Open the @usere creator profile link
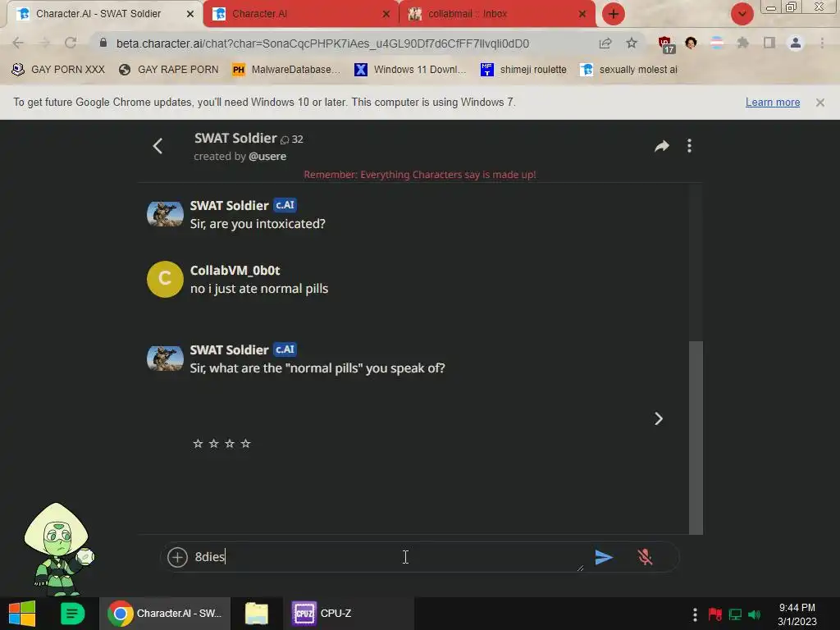The image size is (840, 630). tap(267, 157)
